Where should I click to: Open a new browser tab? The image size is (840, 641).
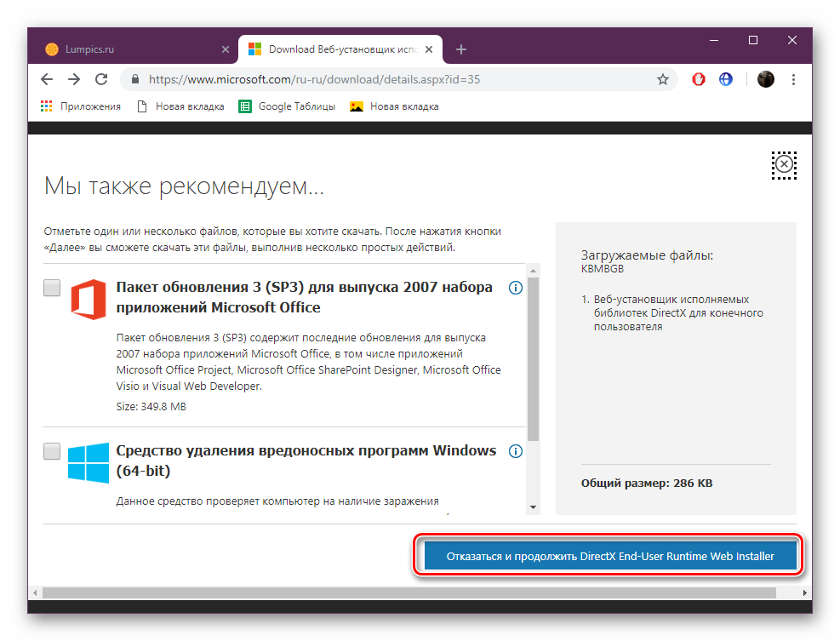(461, 49)
